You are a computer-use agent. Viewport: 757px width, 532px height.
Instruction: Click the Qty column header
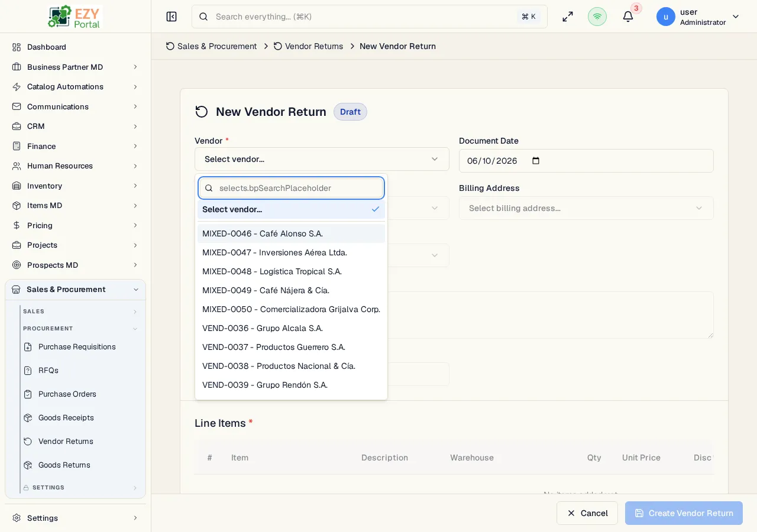pyautogui.click(x=594, y=458)
